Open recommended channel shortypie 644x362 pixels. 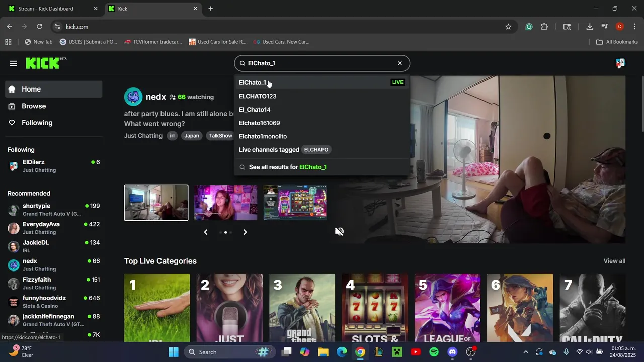(x=54, y=210)
